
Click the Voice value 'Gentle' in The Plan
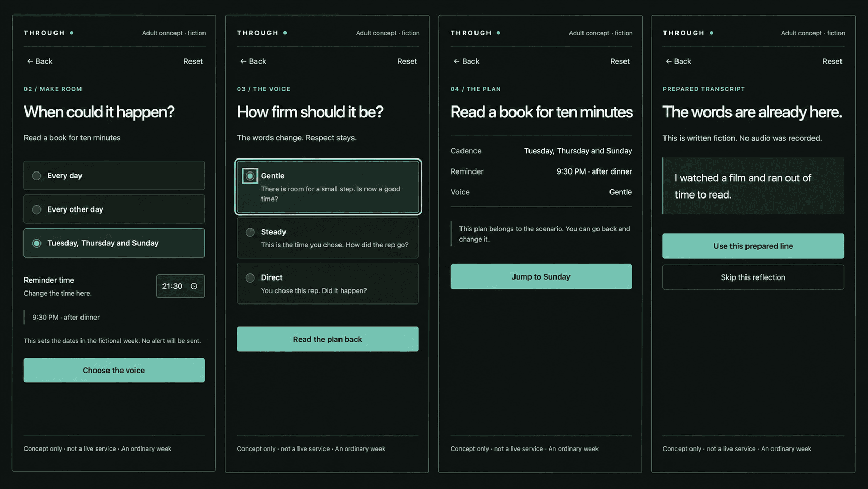pos(620,192)
